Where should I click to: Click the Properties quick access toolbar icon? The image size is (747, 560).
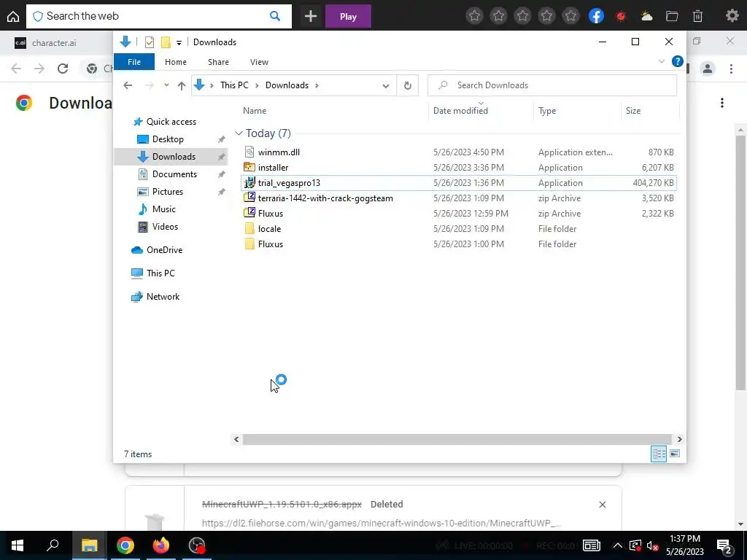tap(149, 42)
